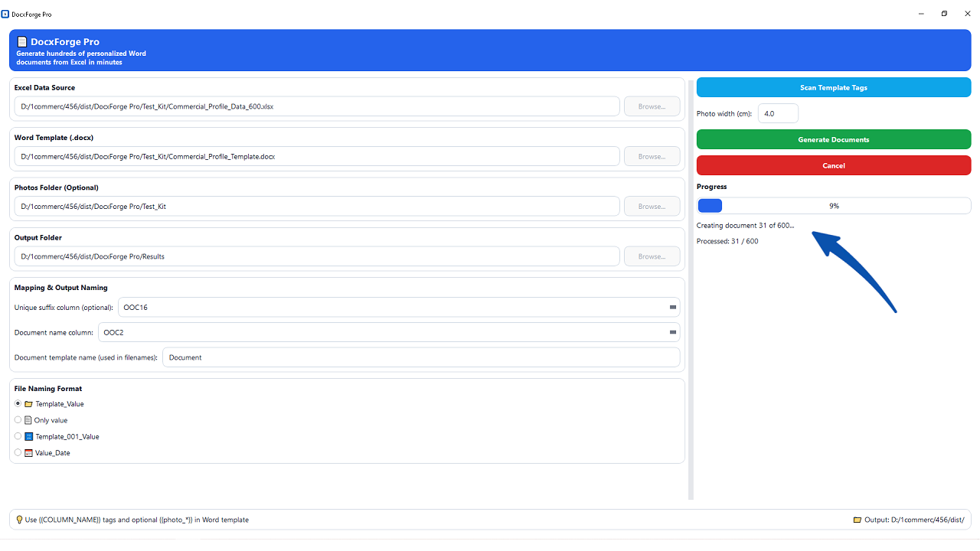
Task: Click Browse for Photos Folder
Action: (652, 207)
